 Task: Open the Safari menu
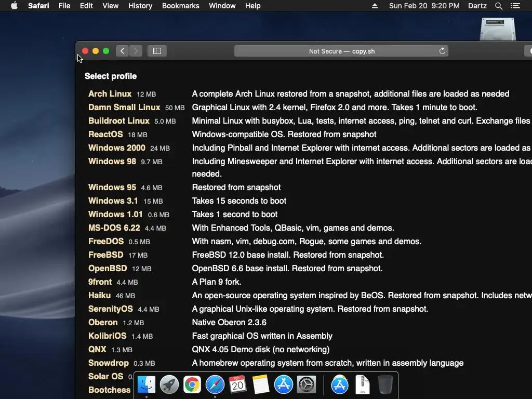click(38, 6)
